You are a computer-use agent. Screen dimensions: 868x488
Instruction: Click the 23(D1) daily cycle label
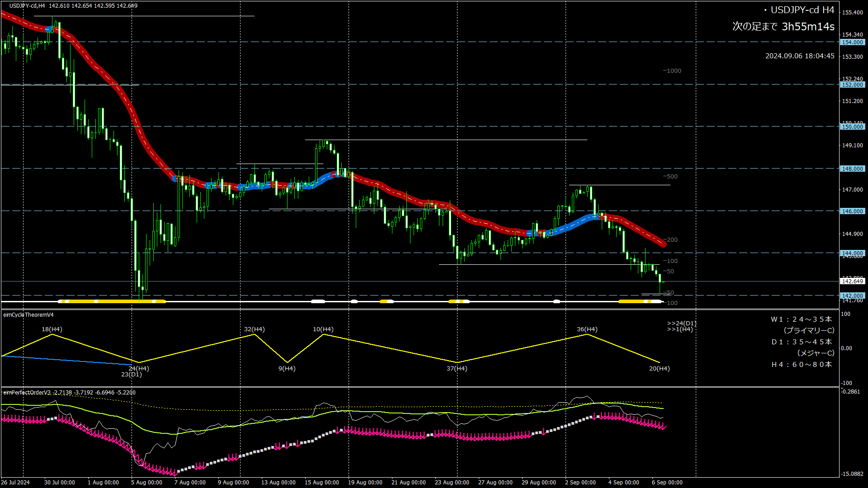point(131,374)
